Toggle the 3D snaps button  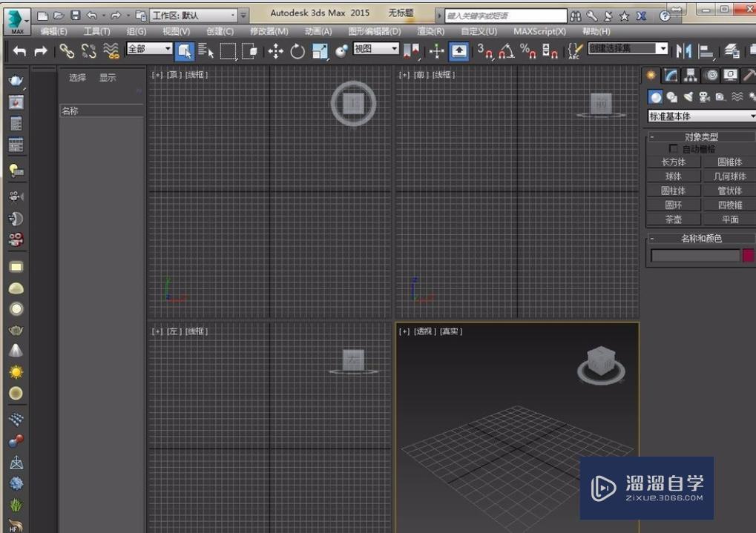484,50
